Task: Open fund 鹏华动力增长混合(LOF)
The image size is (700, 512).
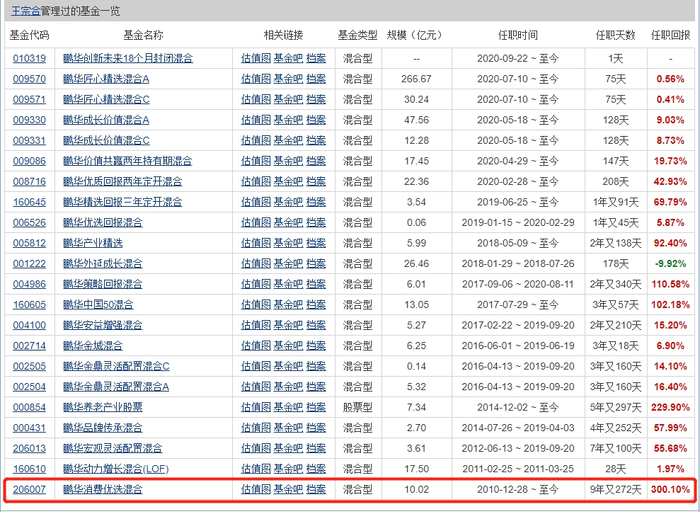Action: (x=116, y=469)
